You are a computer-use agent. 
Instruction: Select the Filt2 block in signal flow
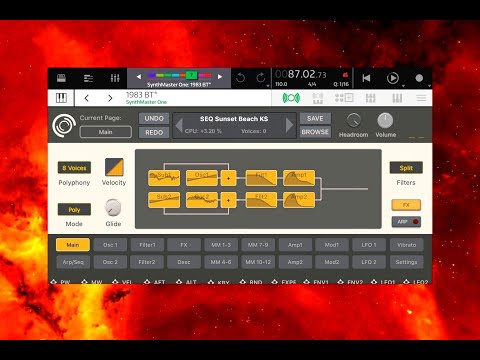click(261, 200)
